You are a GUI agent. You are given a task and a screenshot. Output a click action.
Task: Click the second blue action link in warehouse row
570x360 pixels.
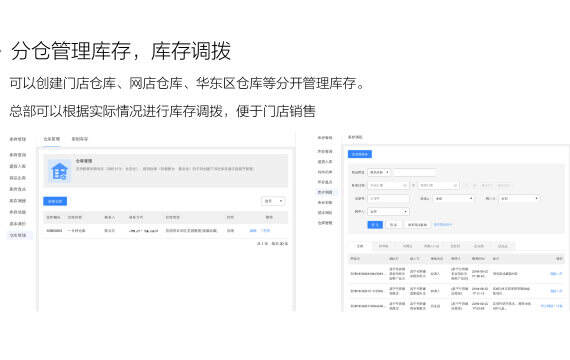266,231
